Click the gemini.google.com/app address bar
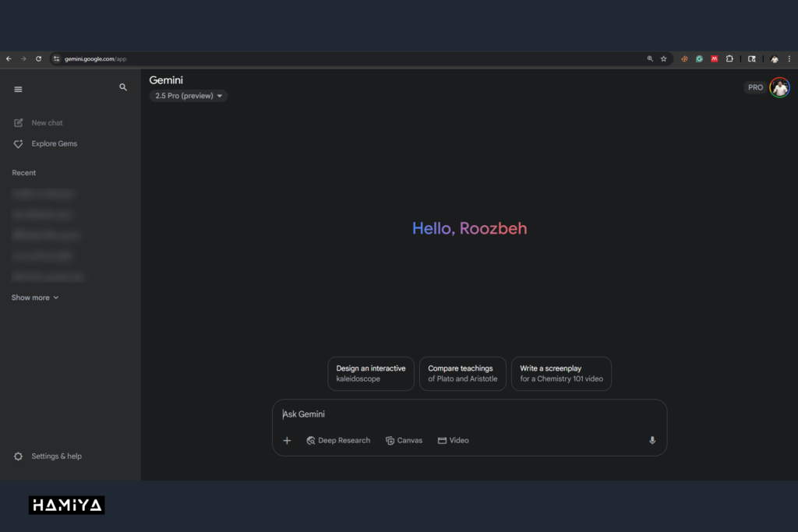 click(x=351, y=59)
